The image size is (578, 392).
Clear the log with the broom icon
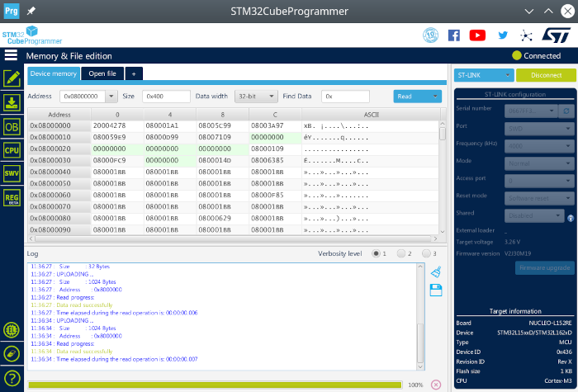click(x=436, y=272)
